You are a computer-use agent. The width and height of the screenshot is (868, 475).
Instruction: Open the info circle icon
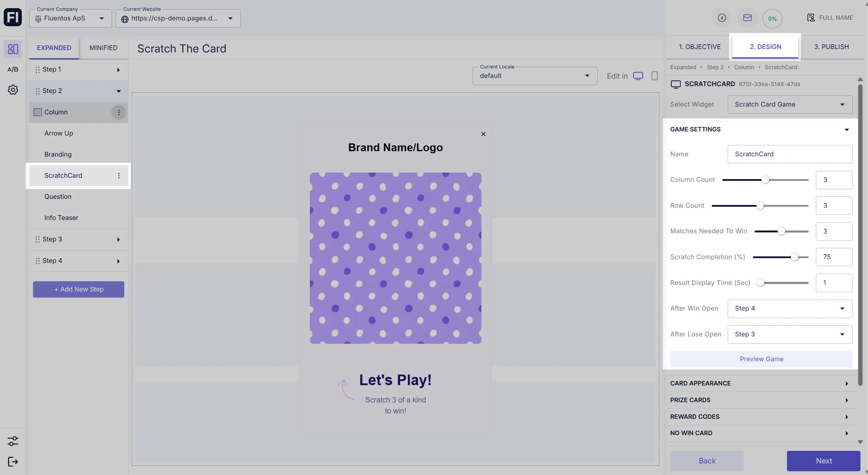pyautogui.click(x=722, y=18)
